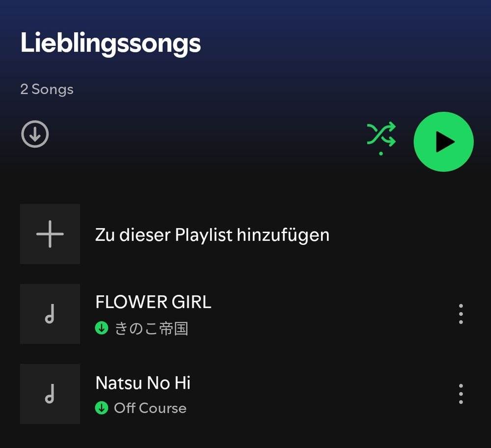Click the green downloaded icon beside きのこ帝国

click(x=102, y=328)
